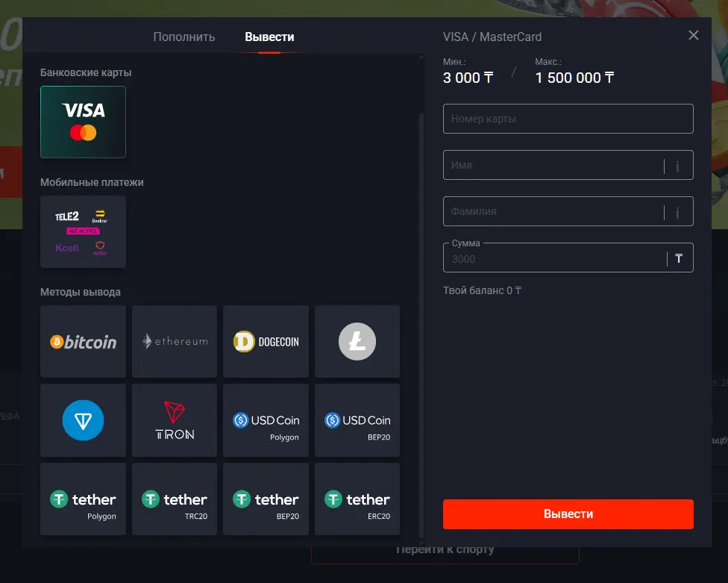Click the payment methods list scrollbar
The width and height of the screenshot is (728, 583).
tap(421, 325)
